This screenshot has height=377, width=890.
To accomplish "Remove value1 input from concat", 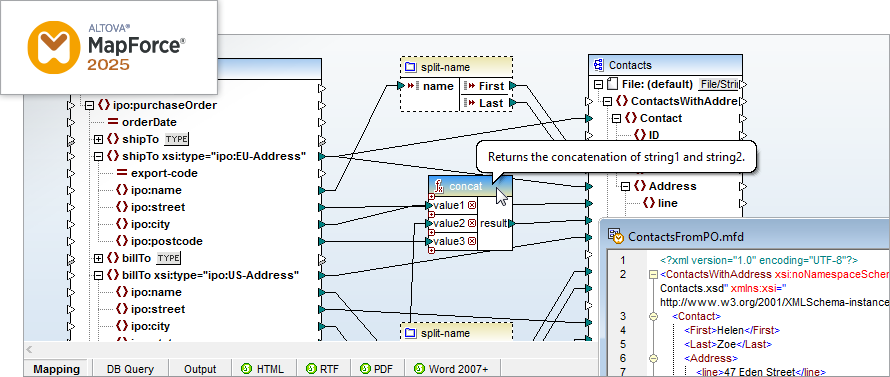I will pyautogui.click(x=472, y=205).
